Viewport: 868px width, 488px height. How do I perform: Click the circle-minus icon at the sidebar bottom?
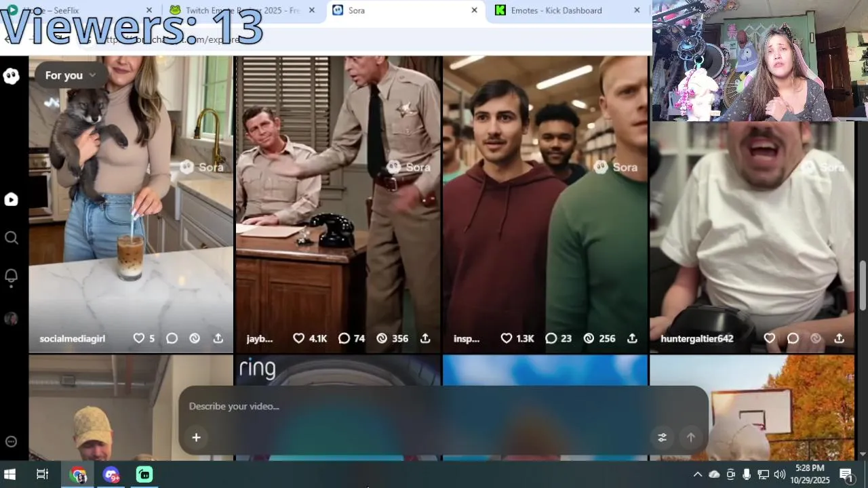coord(11,441)
